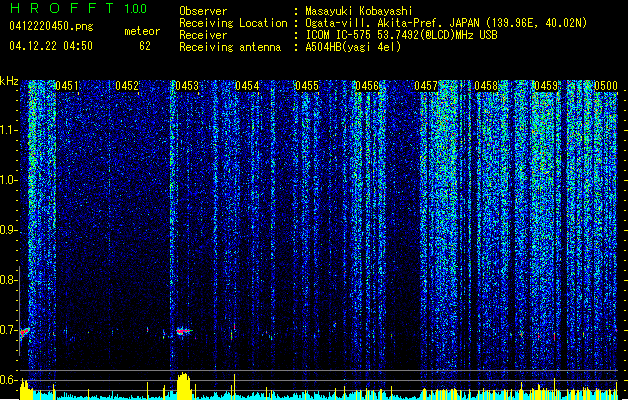Image resolution: width=629 pixels, height=400 pixels.
Task: Click the Observer label
Action: [203, 11]
